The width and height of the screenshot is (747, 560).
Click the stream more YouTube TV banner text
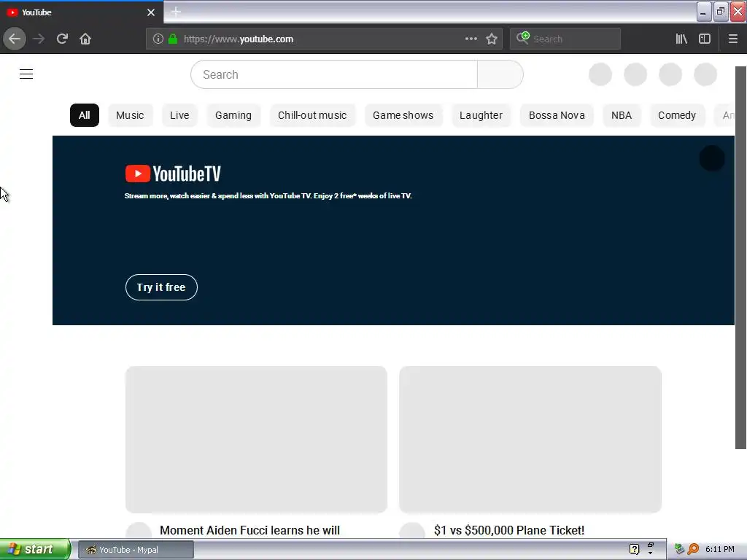[268, 195]
